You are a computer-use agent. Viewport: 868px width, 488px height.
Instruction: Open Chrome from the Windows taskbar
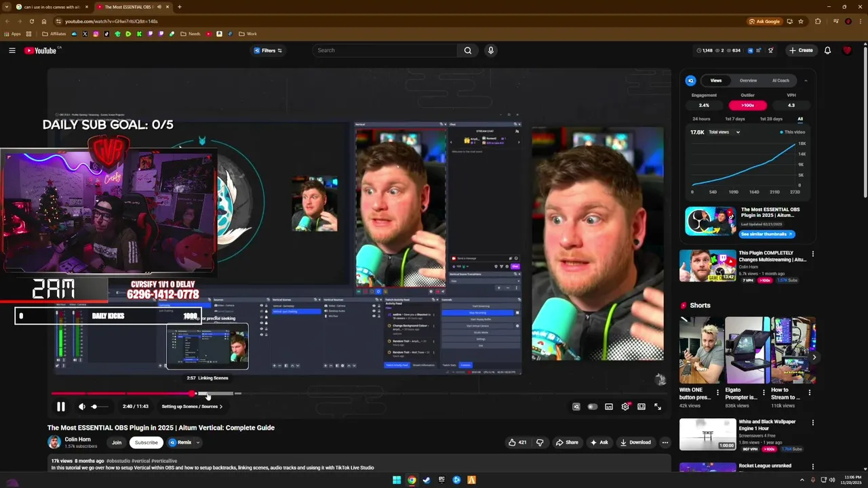coord(412,480)
